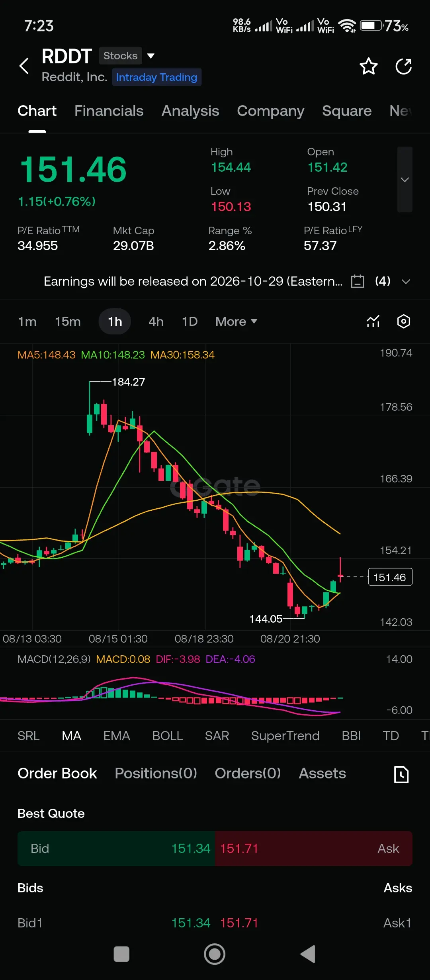Tap the 144.05 low marker on chart
This screenshot has width=430, height=980.
pyautogui.click(x=266, y=619)
